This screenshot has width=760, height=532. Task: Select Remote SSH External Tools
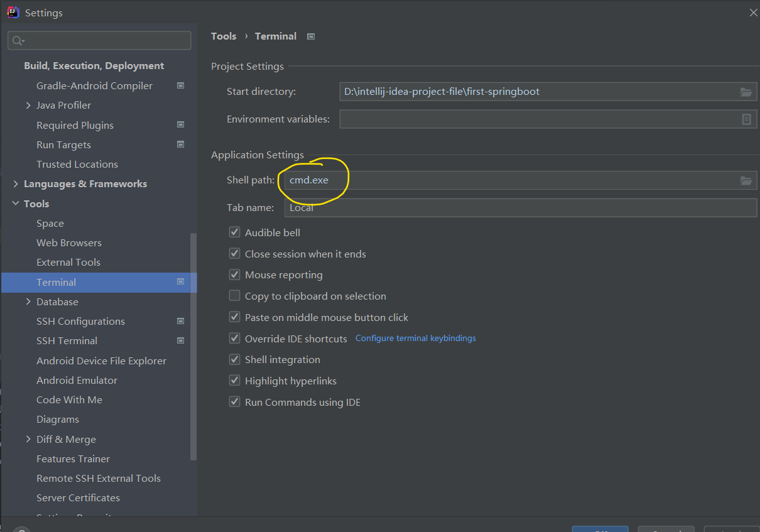[x=99, y=478]
